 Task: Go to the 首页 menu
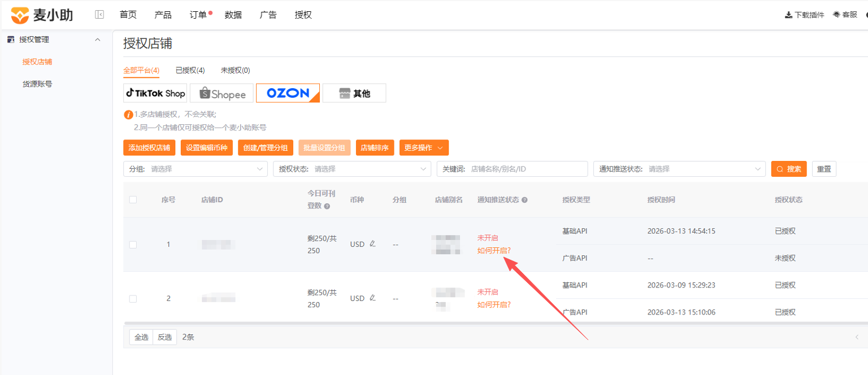tap(128, 15)
